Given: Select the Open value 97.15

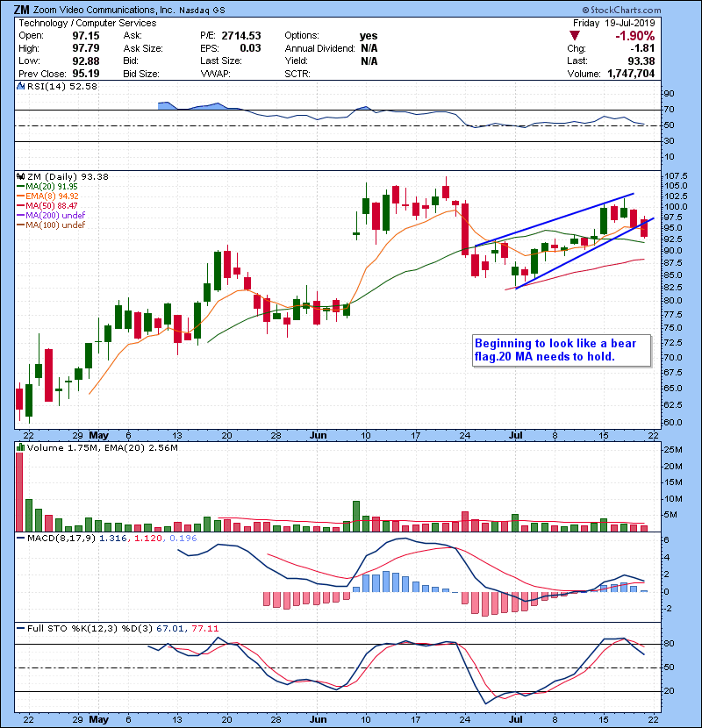Looking at the screenshot, I should click(86, 36).
